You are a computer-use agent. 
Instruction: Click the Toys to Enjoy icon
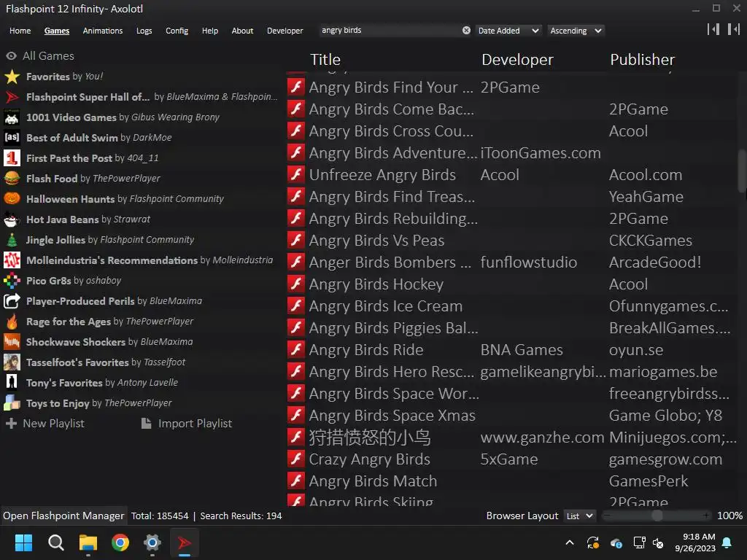point(12,402)
